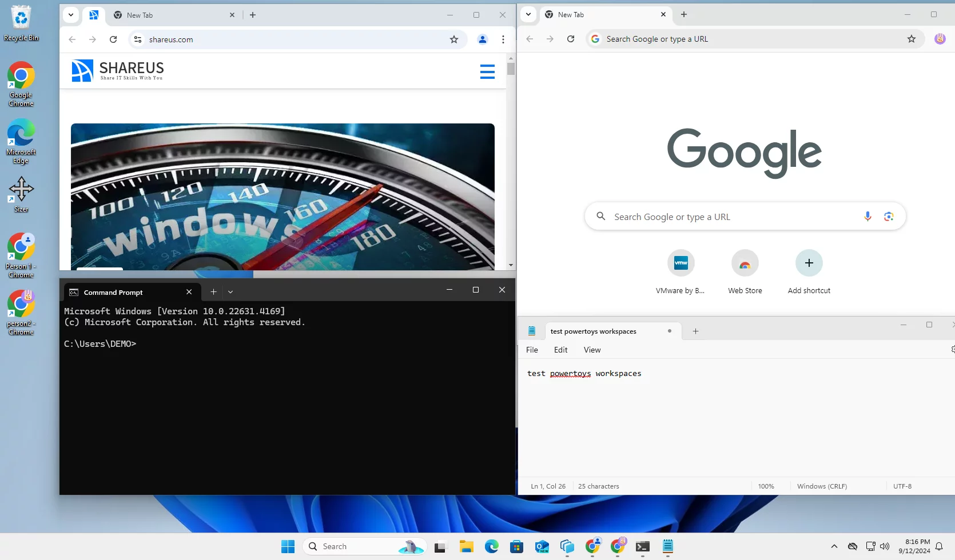Select the Microsoft Edge desktop shortcut
The height and width of the screenshot is (560, 955).
[21, 142]
